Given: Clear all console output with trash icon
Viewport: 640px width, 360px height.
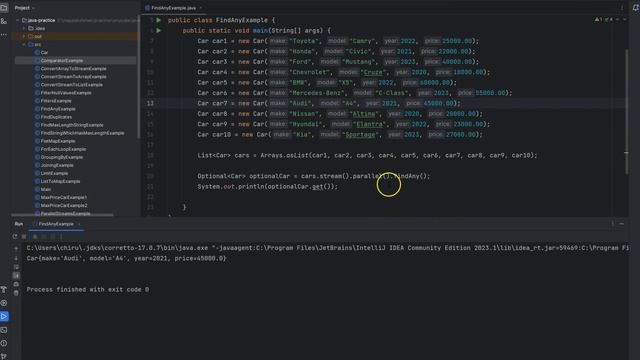Looking at the screenshot, I should tap(16, 293).
